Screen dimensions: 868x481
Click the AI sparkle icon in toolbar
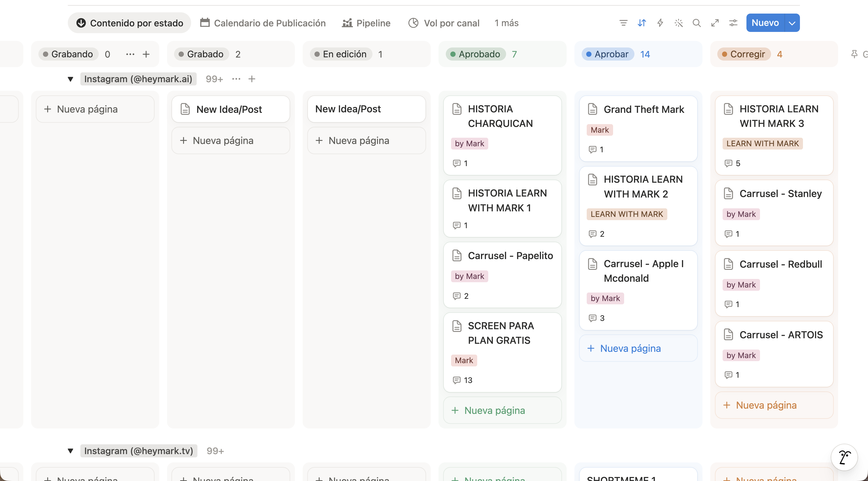(x=679, y=23)
